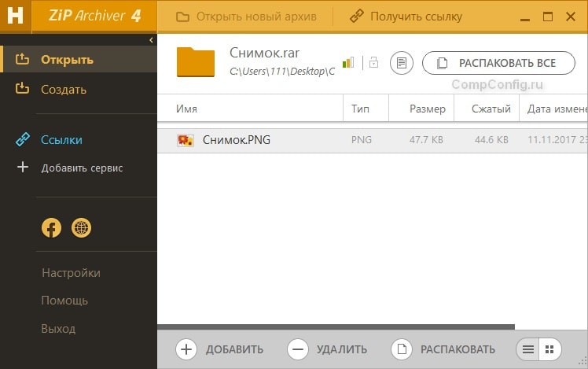This screenshot has height=369, width=588.
Task: Click the РАСПАКОВАТЬ bottom button
Action: 443,349
